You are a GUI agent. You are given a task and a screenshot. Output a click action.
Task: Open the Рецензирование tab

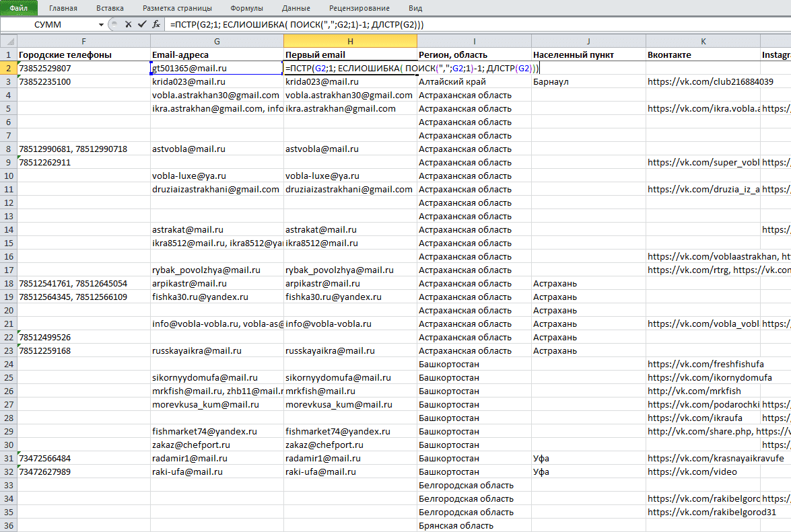click(x=359, y=8)
